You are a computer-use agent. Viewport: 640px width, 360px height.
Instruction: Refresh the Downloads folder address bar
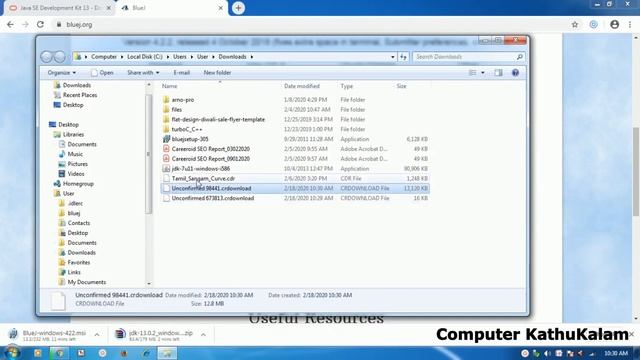click(x=403, y=57)
